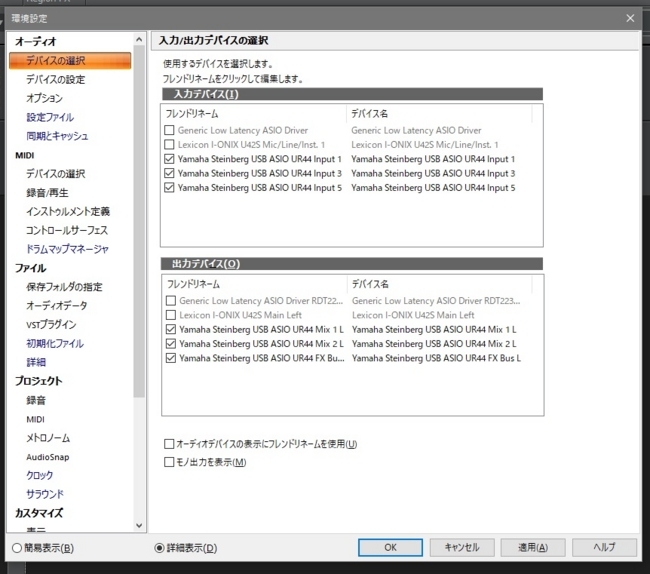Click the プロジェクト category heading

pos(39,381)
